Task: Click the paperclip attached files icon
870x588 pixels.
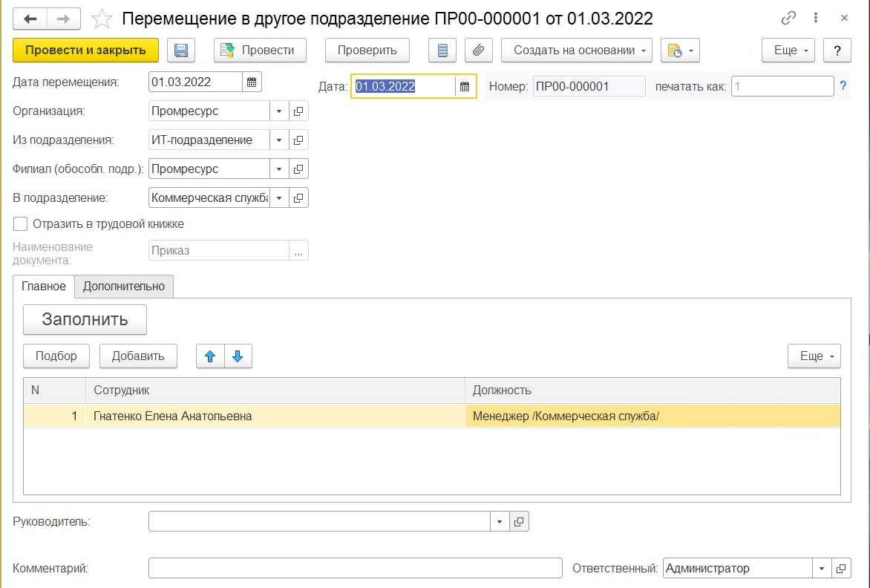Action: [x=479, y=50]
